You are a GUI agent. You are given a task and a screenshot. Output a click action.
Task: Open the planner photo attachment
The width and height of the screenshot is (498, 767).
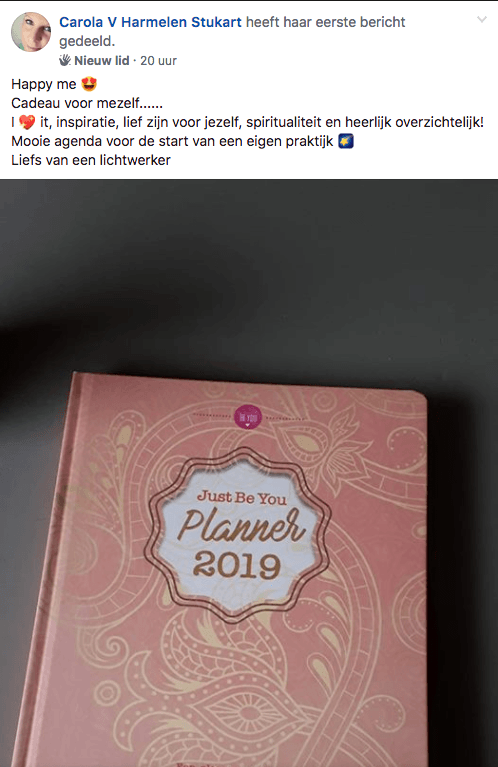(x=249, y=473)
